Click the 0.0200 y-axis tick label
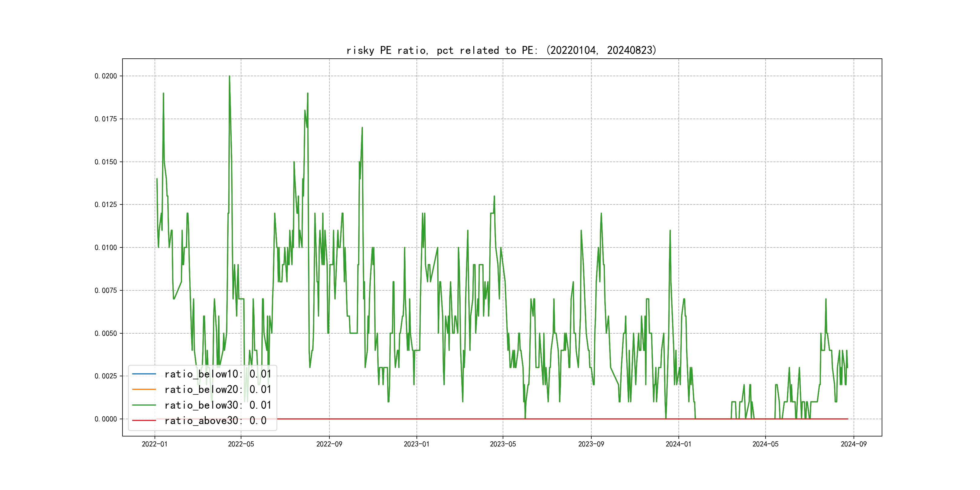This screenshot has height=490, width=980. 106,76
